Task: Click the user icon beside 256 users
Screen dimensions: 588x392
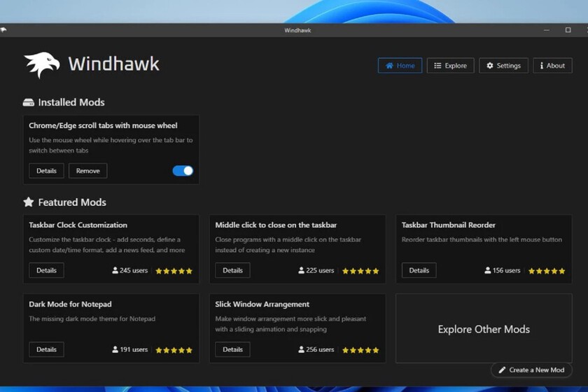Action: [302, 349]
